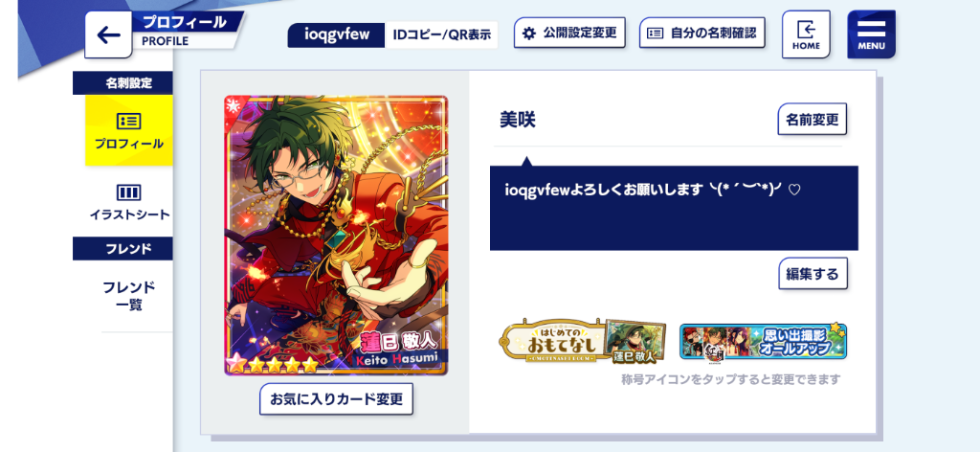This screenshot has width=980, height=452.
Task: Go back using the arrow button
Action: pyautogui.click(x=108, y=35)
